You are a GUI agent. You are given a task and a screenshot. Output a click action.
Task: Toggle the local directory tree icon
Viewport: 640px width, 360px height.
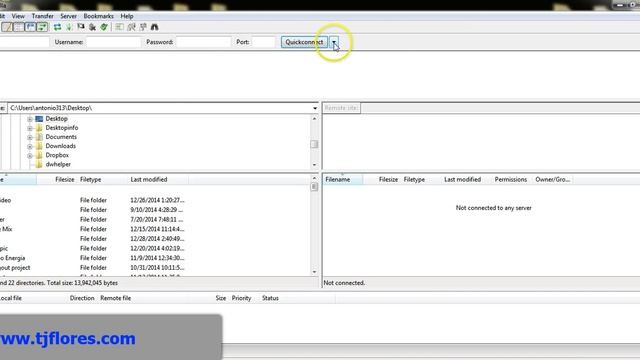click(19, 27)
